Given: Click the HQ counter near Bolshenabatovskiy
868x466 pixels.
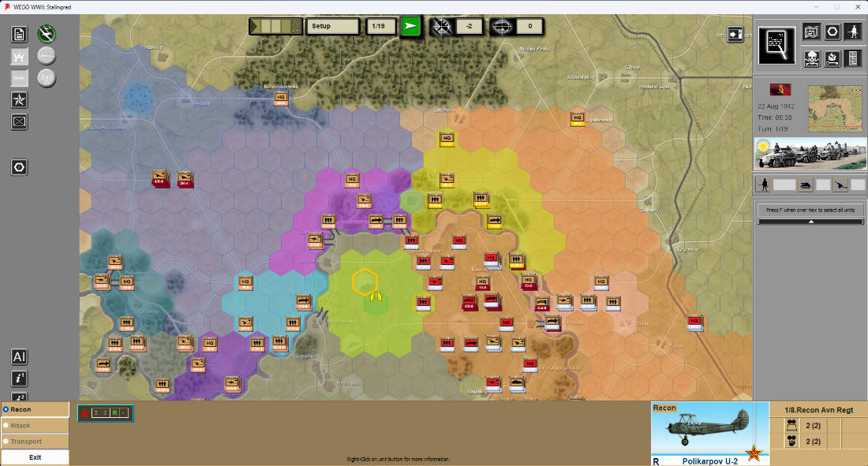Looking at the screenshot, I should point(281,99).
